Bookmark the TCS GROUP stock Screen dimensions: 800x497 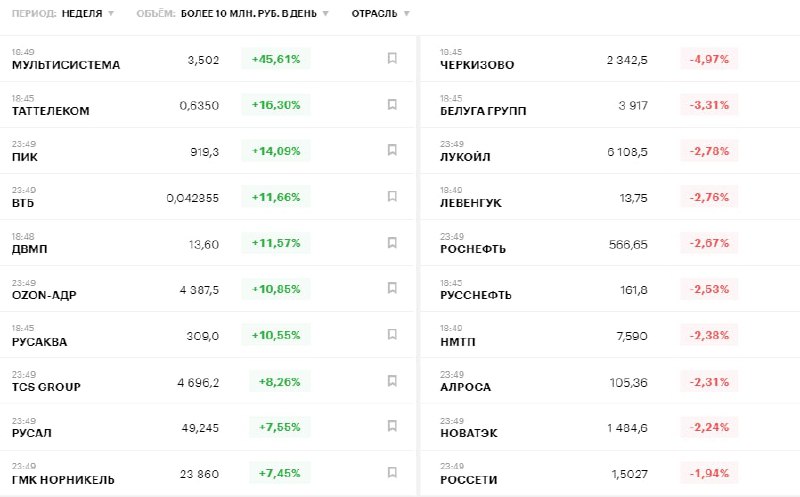tap(392, 380)
